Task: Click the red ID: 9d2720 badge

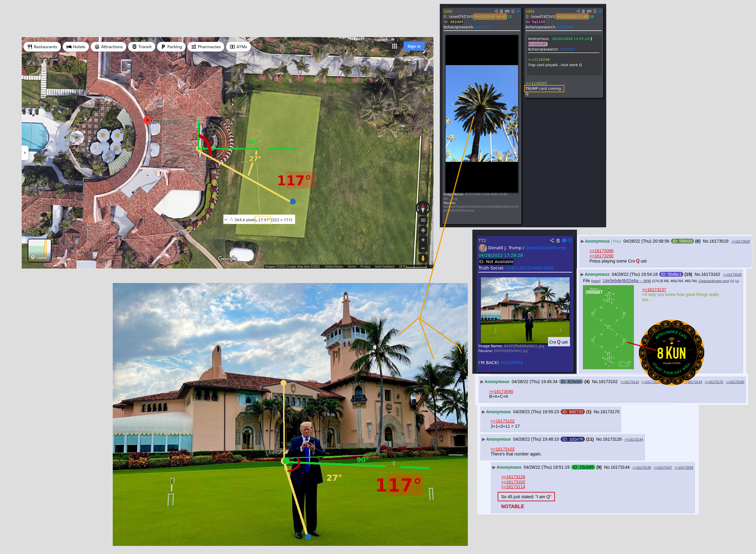Action: tap(572, 412)
